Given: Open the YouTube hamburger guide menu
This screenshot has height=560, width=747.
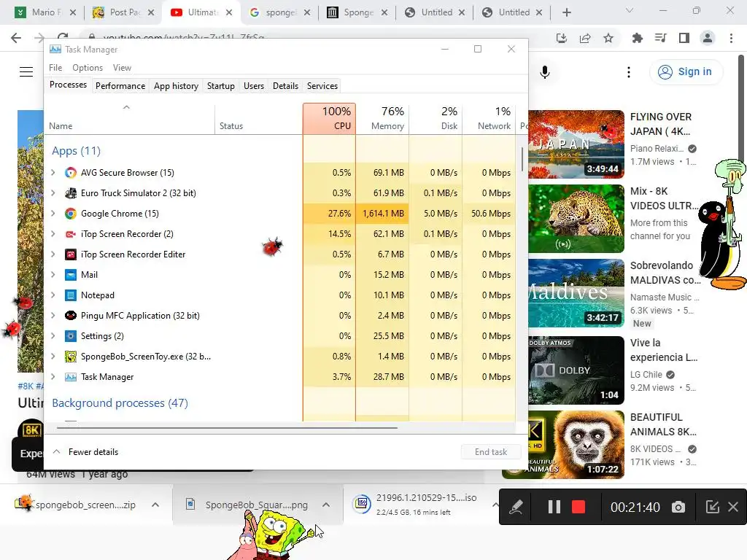Looking at the screenshot, I should coord(26,72).
